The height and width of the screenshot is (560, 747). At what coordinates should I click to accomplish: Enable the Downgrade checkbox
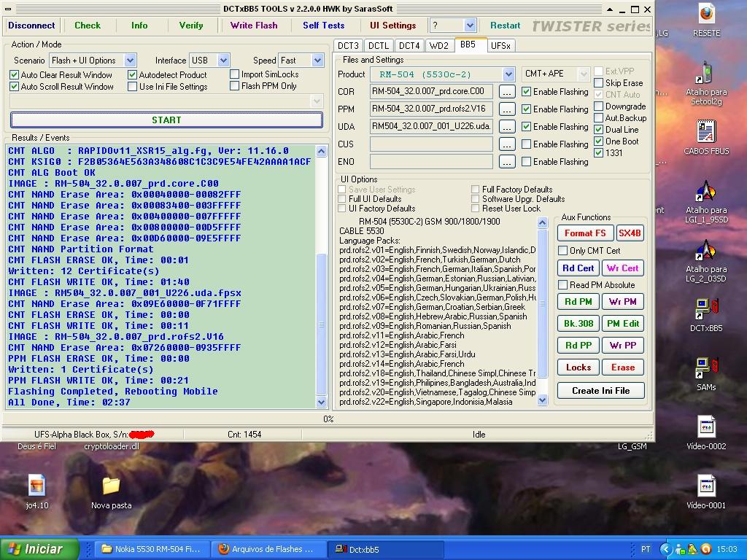click(x=599, y=106)
